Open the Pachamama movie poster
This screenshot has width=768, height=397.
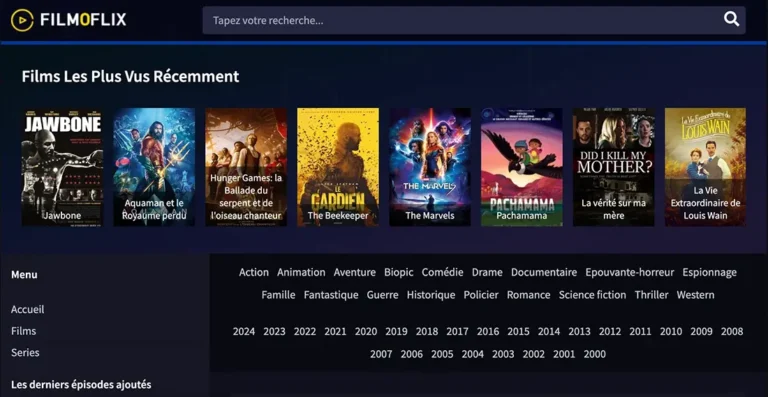(x=522, y=167)
